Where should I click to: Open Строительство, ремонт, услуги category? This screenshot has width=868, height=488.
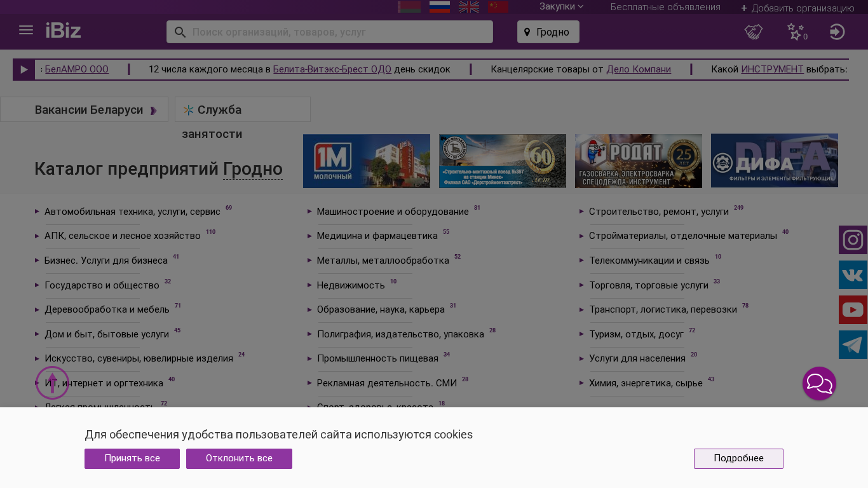(x=659, y=212)
